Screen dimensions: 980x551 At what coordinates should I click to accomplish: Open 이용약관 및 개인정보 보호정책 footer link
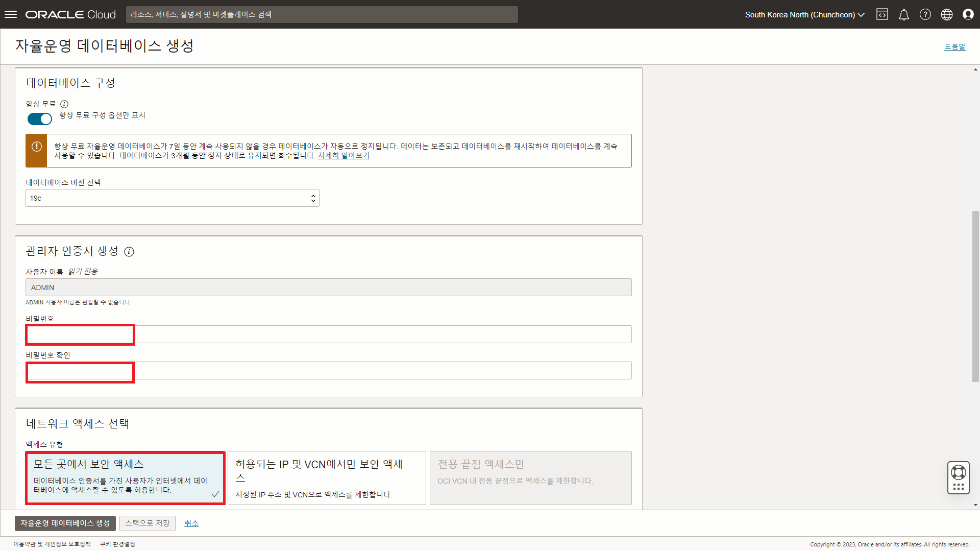(x=52, y=544)
